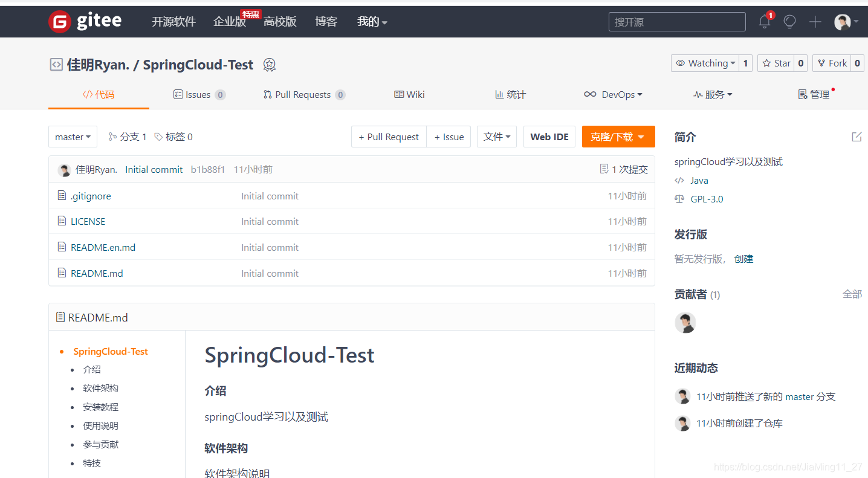Open the 管理 tab

coord(814,94)
